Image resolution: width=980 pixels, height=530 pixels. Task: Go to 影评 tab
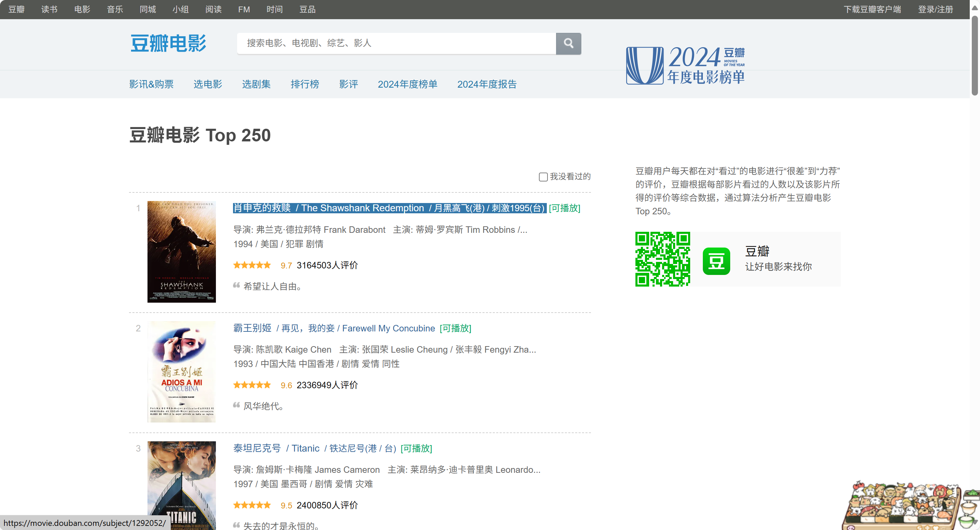[x=348, y=84]
